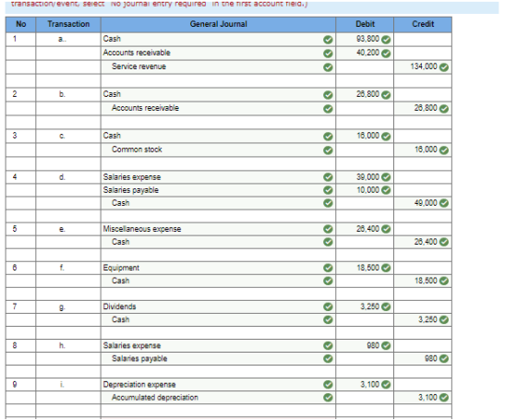Select Salaries payable field in transaction d
This screenshot has height=420, width=517.
[218, 190]
